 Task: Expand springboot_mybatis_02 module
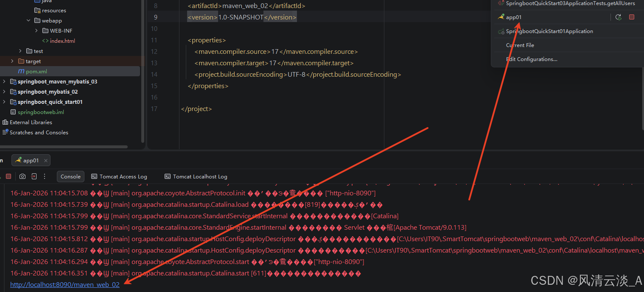(4, 92)
